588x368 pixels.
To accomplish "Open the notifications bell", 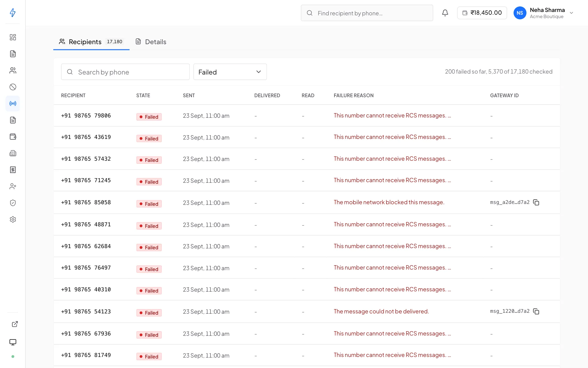I will pos(445,13).
